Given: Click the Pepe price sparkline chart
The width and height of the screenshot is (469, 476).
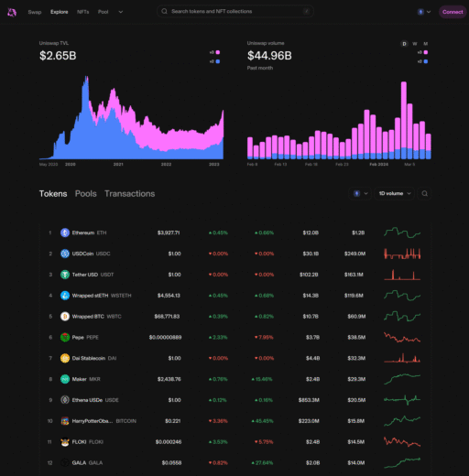Looking at the screenshot, I should point(402,337).
